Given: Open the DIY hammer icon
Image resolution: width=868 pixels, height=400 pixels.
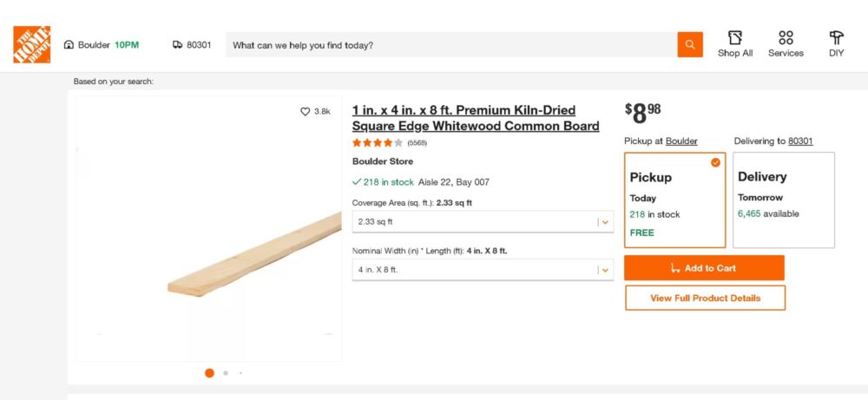Looking at the screenshot, I should (836, 38).
